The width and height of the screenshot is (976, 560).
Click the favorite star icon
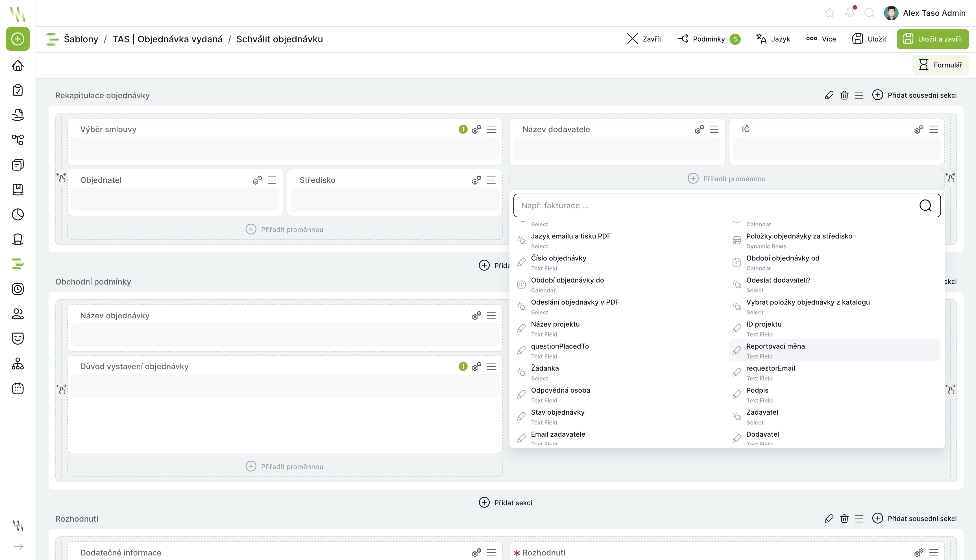tap(829, 13)
